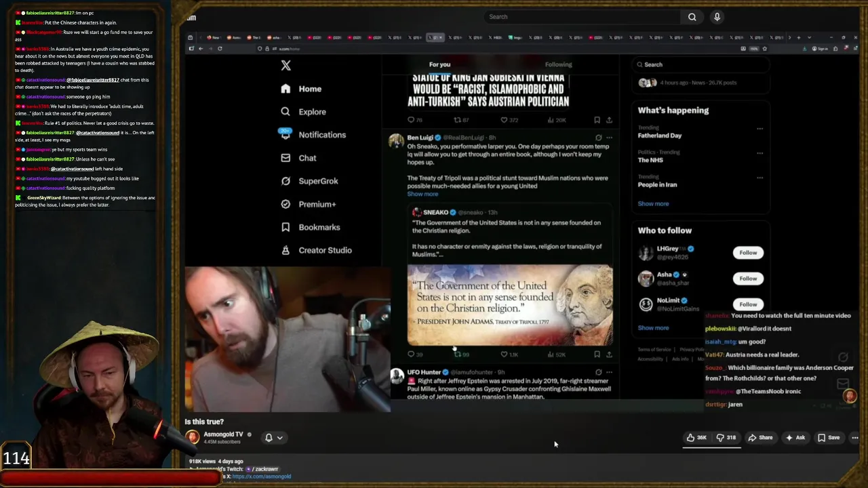
Task: Open more options on UFO Hunter's post
Action: point(609,372)
